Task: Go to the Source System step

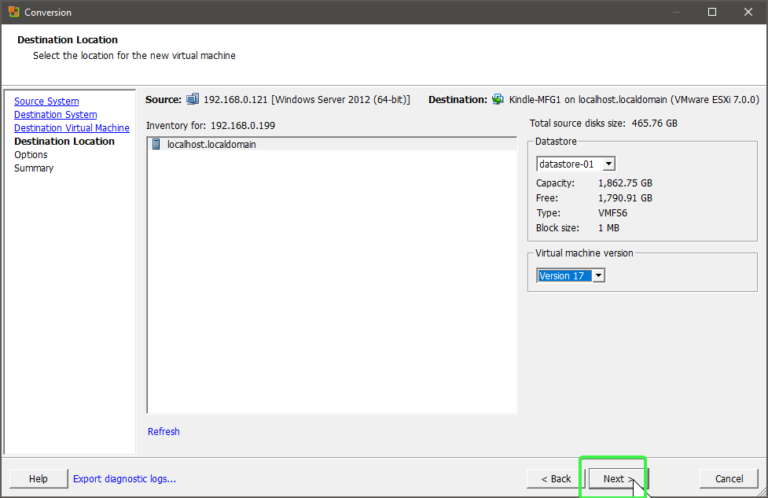Action: pos(46,102)
